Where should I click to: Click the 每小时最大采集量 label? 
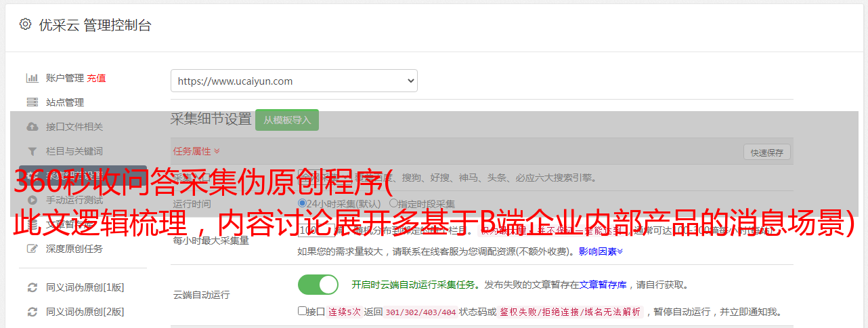coord(211,241)
